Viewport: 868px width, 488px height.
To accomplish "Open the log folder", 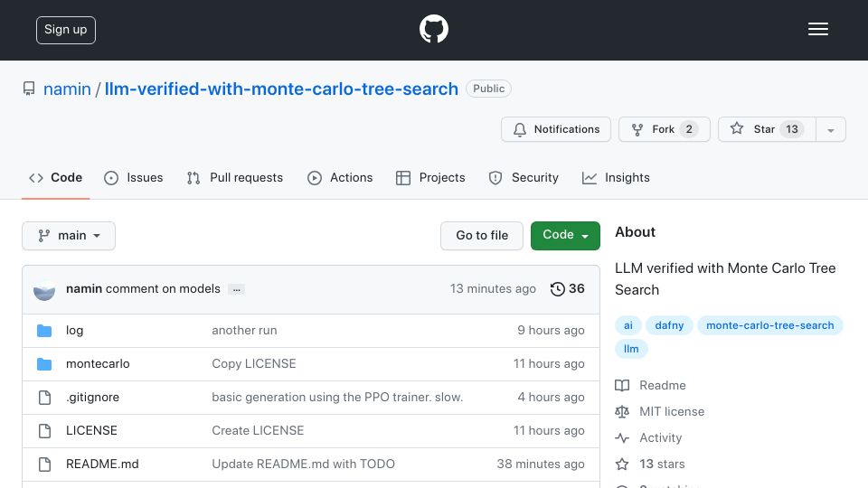I will (x=75, y=331).
